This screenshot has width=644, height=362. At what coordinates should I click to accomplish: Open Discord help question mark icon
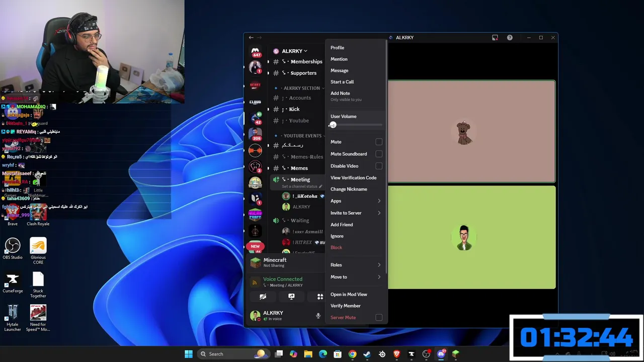coord(510,38)
